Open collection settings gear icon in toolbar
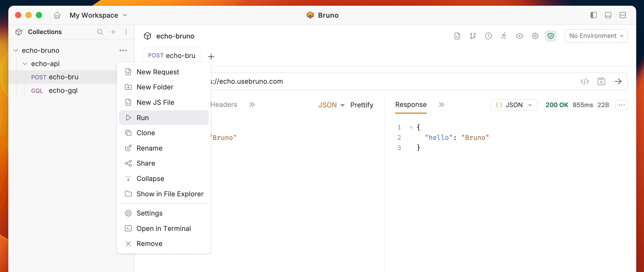644x272 pixels. (535, 36)
